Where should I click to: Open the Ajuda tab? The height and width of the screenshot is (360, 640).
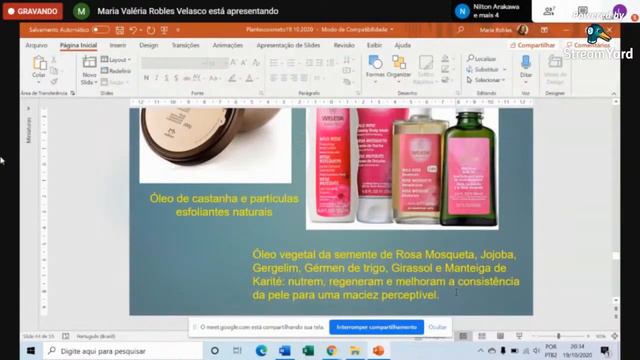(x=402, y=45)
